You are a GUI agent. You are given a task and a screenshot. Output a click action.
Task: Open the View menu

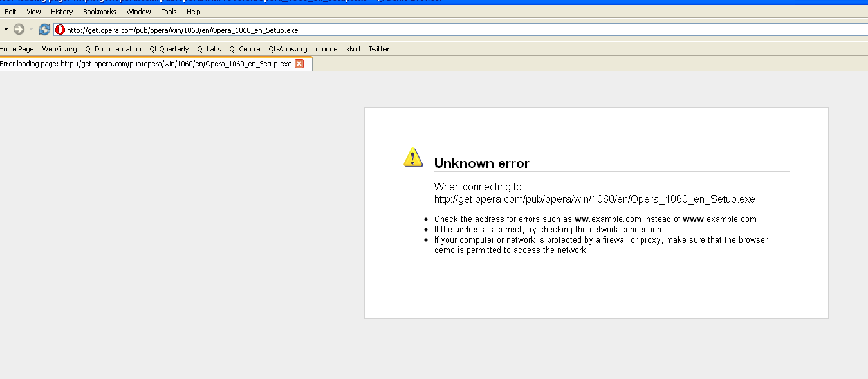pos(33,12)
